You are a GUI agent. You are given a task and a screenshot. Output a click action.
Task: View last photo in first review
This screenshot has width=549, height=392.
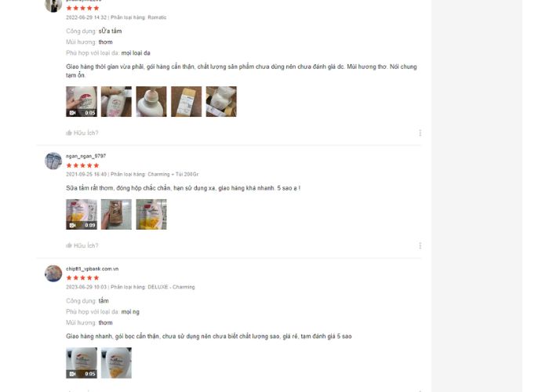[221, 101]
